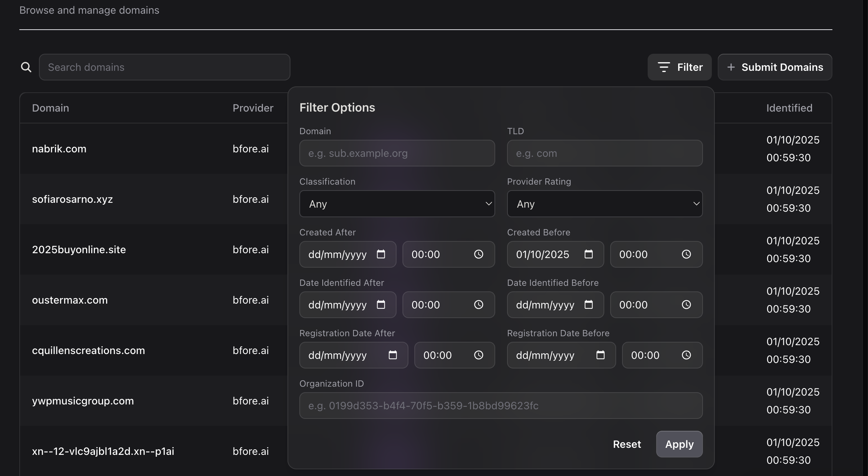The height and width of the screenshot is (476, 868).
Task: Open calendar picker for Date Identified After
Action: 381,305
